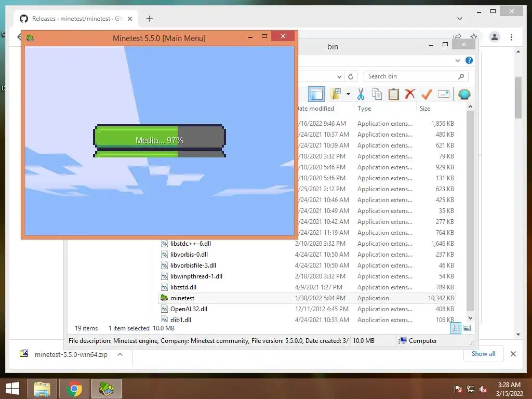Open Classic Shell settings shell icon

[464, 94]
